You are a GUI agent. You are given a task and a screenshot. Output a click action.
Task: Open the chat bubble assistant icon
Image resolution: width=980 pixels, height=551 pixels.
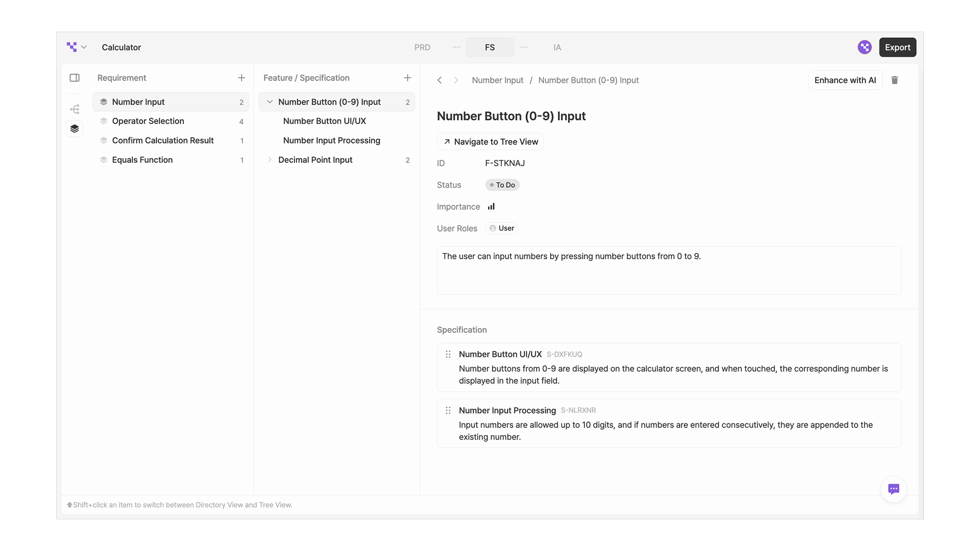[x=893, y=489]
